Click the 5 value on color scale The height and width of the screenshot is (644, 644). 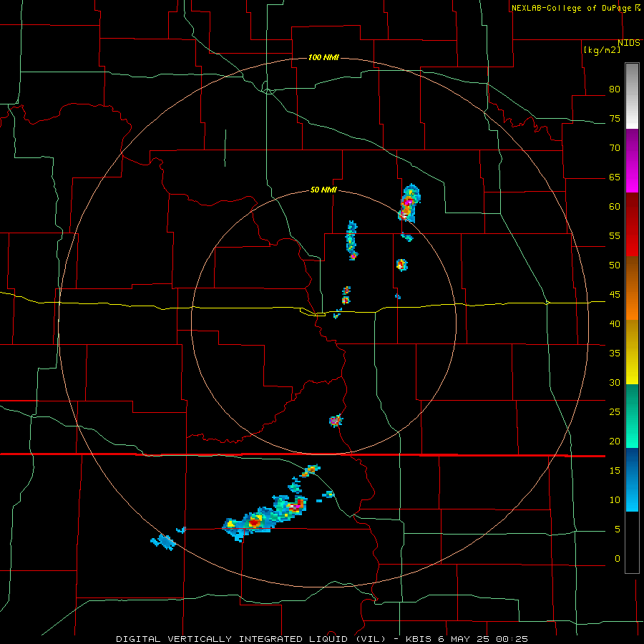coord(618,529)
